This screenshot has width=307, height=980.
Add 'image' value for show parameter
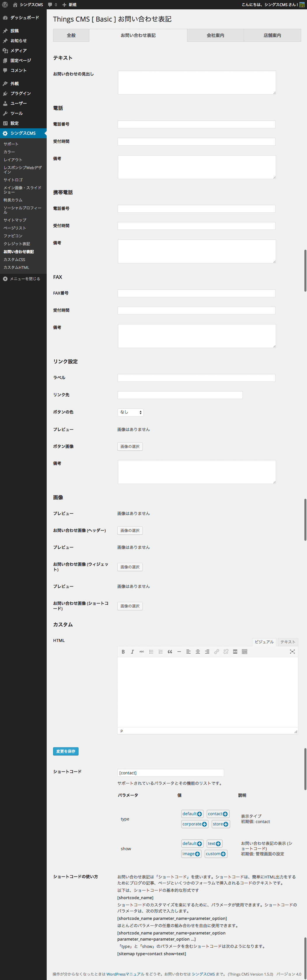(191, 854)
